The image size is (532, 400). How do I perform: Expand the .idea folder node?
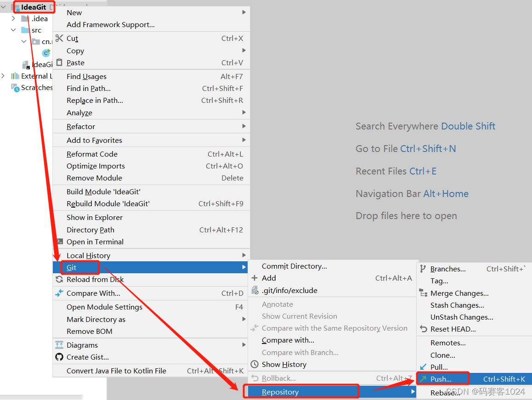coord(13,18)
